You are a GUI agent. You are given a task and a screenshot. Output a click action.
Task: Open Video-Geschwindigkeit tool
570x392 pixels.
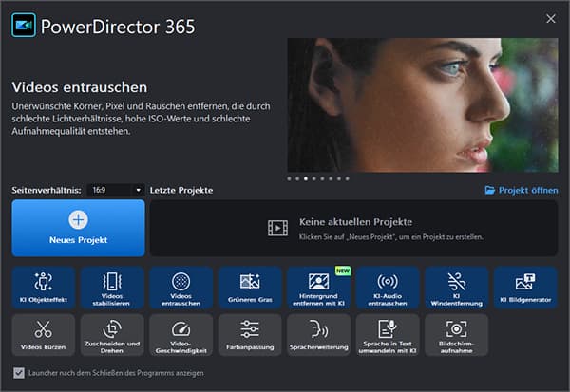coord(181,335)
